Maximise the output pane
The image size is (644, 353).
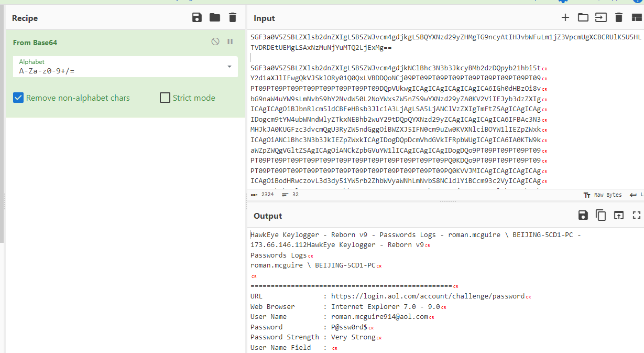pos(637,215)
